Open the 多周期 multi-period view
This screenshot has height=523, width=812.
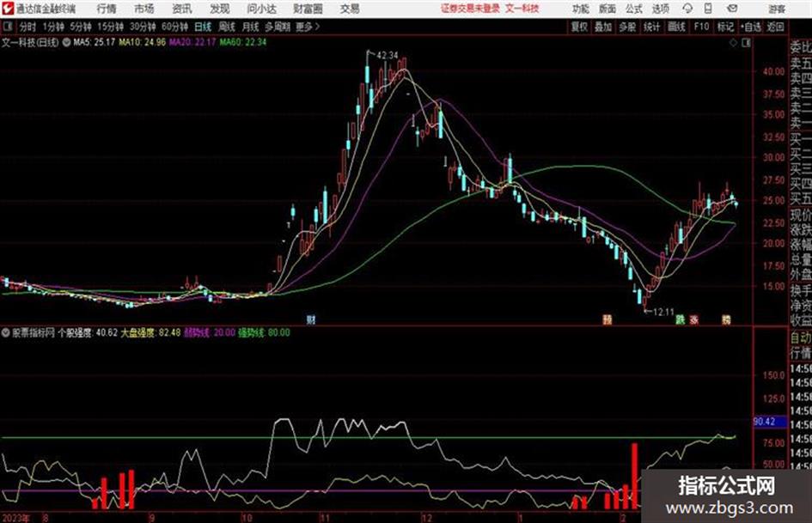pos(278,27)
